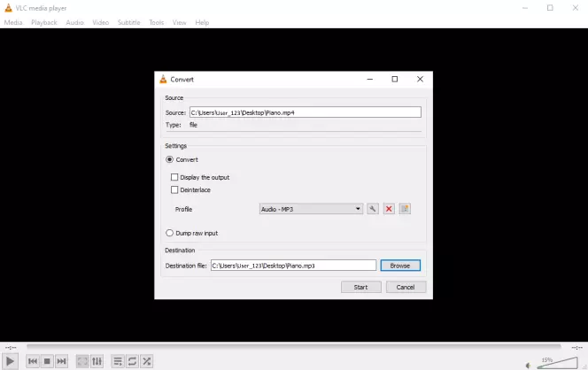Click Start to begin conversion
588x370 pixels.
click(x=360, y=287)
